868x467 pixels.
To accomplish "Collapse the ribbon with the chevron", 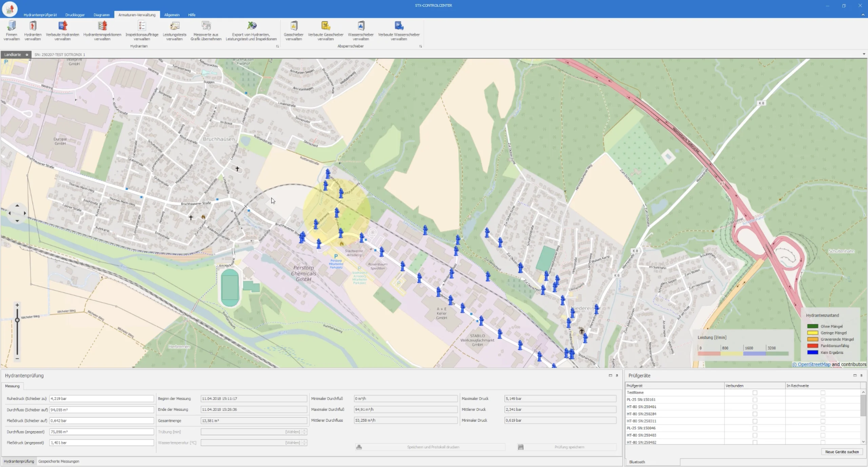I will (x=863, y=15).
